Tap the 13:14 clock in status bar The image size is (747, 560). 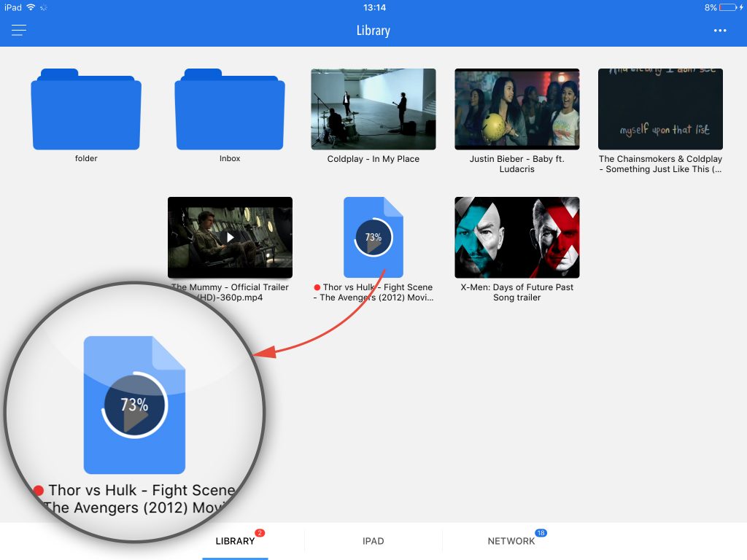point(374,7)
